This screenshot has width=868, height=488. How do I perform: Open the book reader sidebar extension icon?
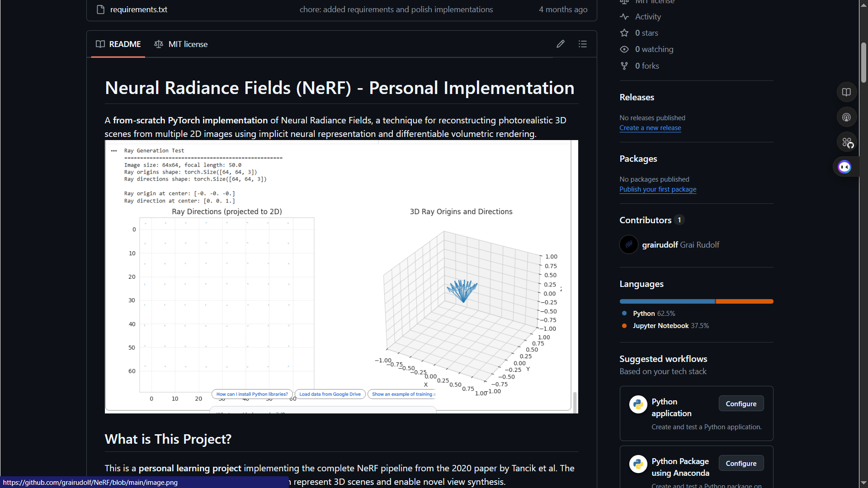(x=847, y=92)
